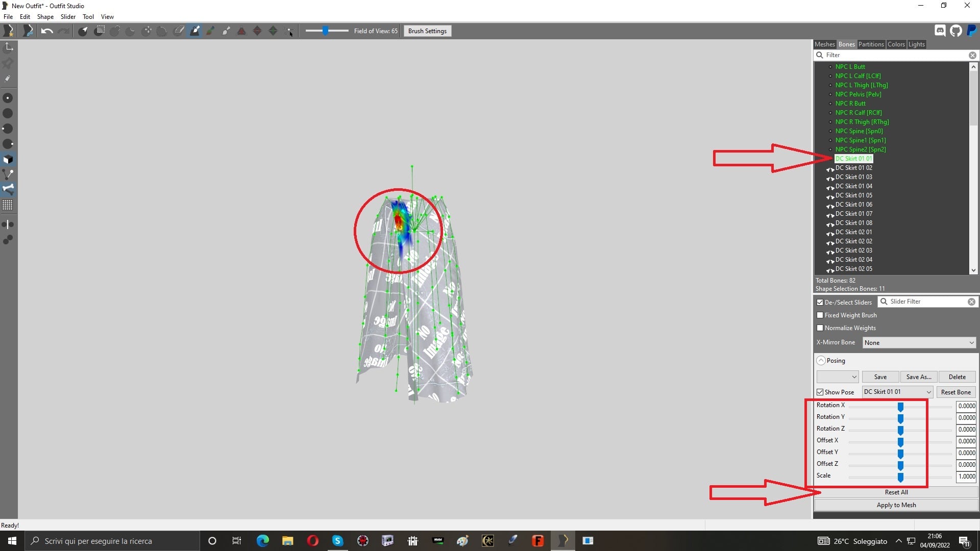Open Microsoft Edge from the taskbar
This screenshot has height=551, width=980.
(262, 541)
